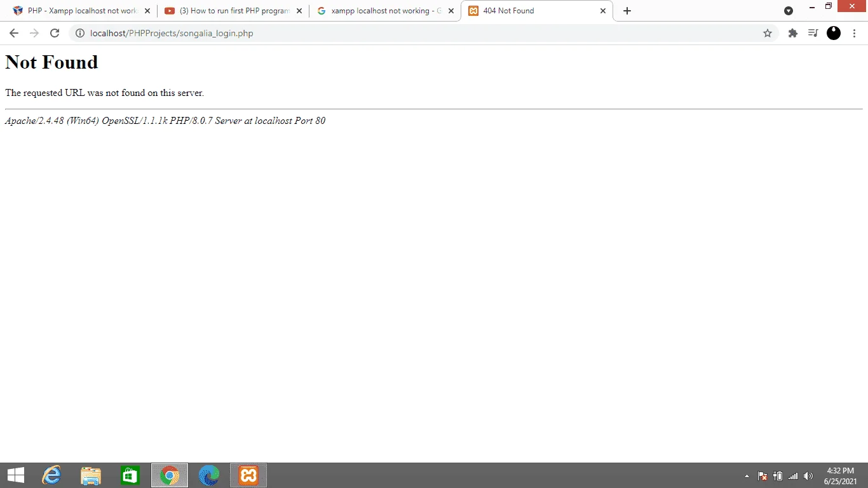Open the Action Center flag icon
The height and width of the screenshot is (488, 868).
click(763, 476)
